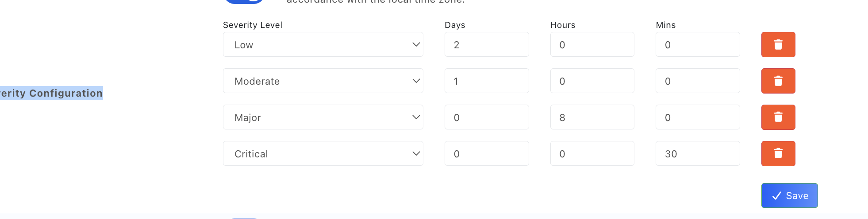Image resolution: width=868 pixels, height=219 pixels.
Task: Click the Save button
Action: coord(789,196)
